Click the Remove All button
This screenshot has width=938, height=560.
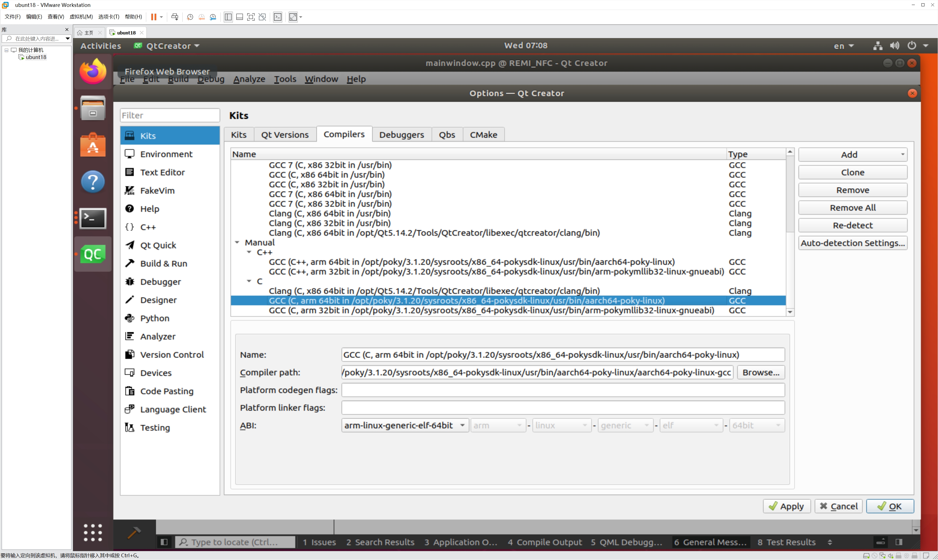(853, 208)
